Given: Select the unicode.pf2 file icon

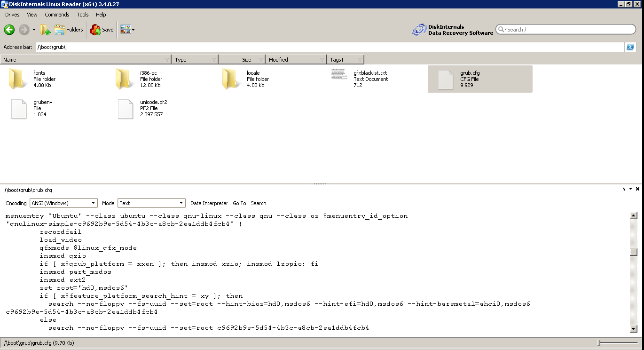Looking at the screenshot, I should [126, 109].
